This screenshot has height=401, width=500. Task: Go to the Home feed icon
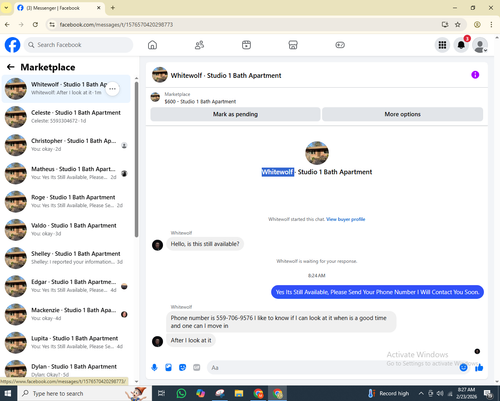(x=152, y=45)
